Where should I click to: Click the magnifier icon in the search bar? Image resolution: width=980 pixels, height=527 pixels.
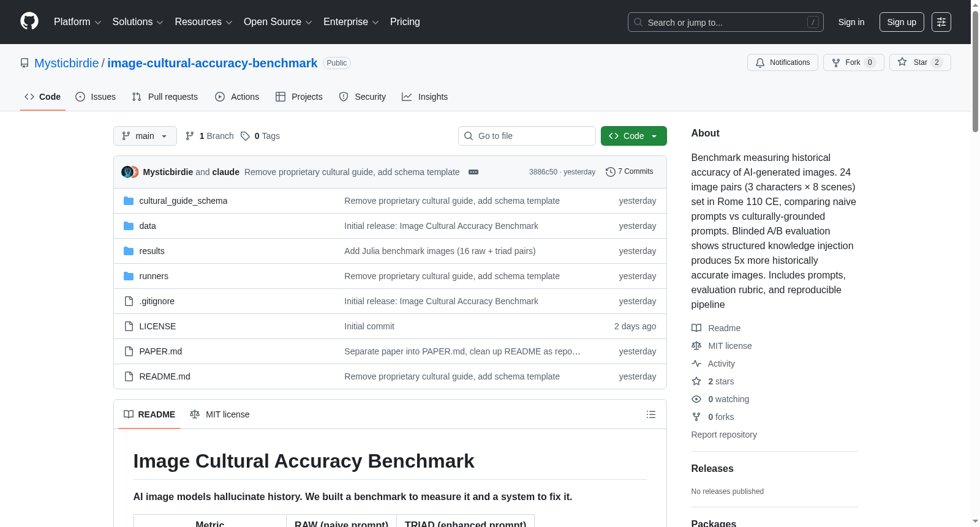click(x=638, y=22)
